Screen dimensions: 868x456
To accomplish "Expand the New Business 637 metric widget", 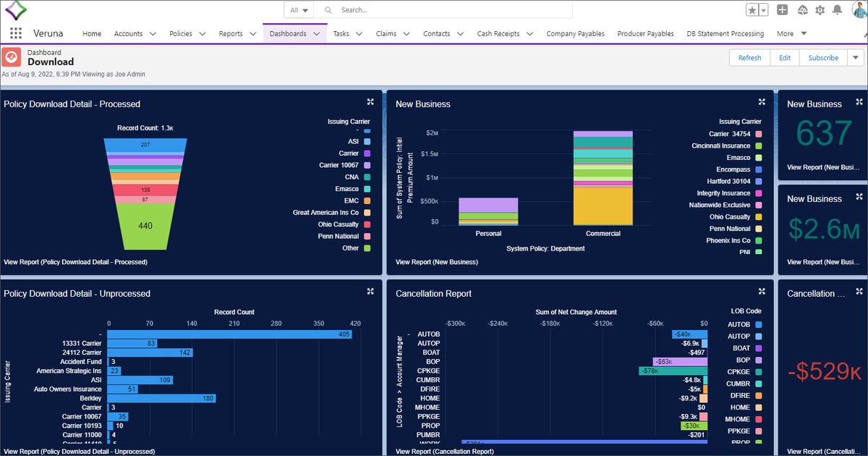I will coord(859,102).
